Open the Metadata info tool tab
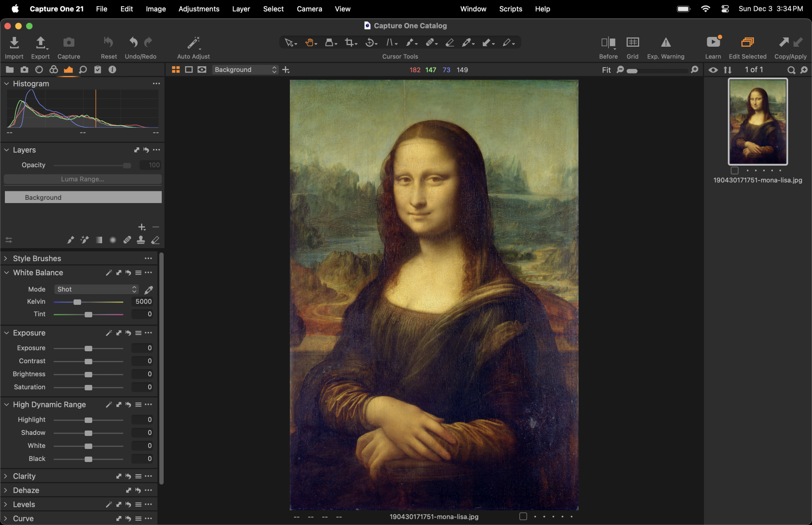This screenshot has width=812, height=525. point(112,69)
